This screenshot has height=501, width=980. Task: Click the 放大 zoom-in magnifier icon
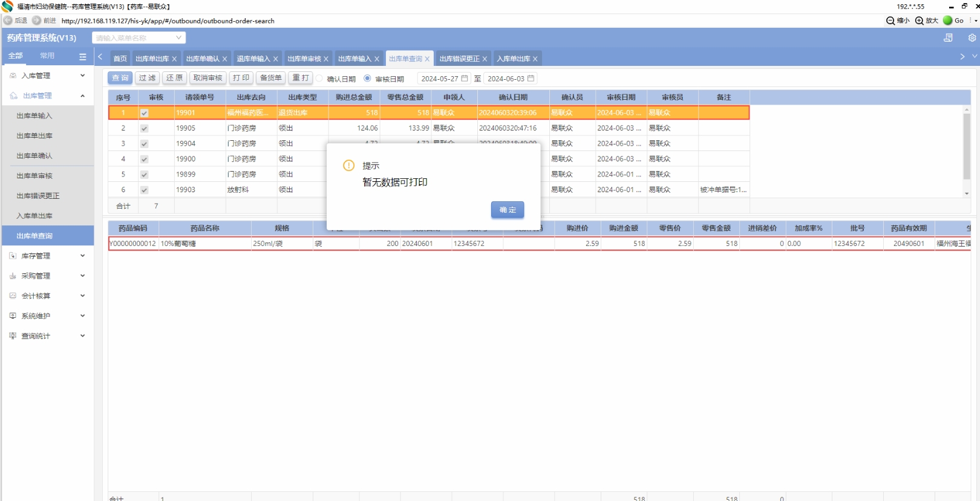coord(920,21)
